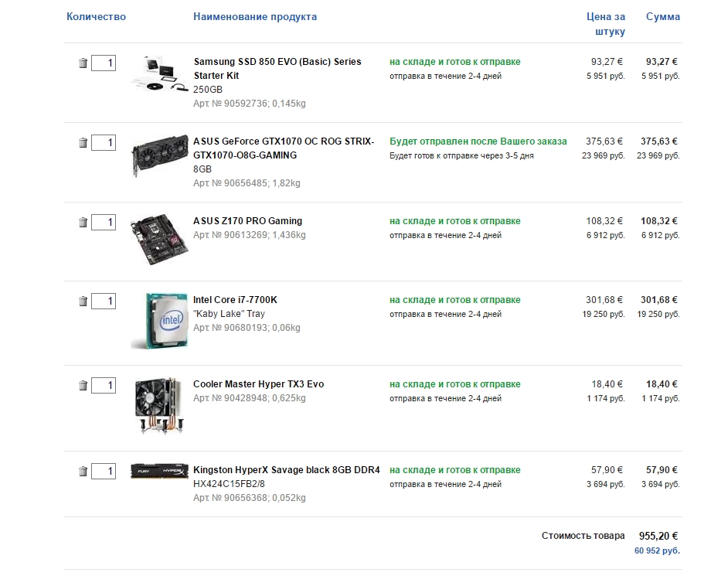This screenshot has width=728, height=576.
Task: Open ASUS GeForce GTX1070 OC ROG STRIX link
Action: pos(284,148)
